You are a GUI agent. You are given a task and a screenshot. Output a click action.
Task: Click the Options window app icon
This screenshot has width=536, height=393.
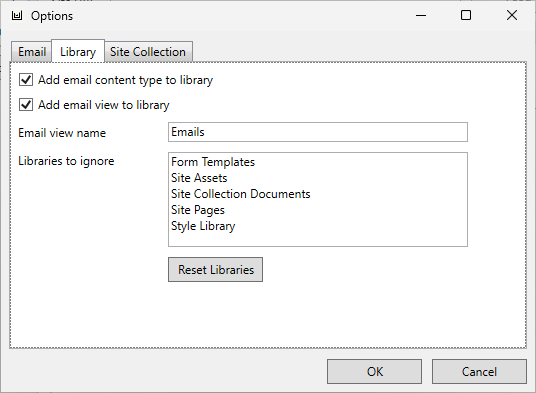(17, 16)
